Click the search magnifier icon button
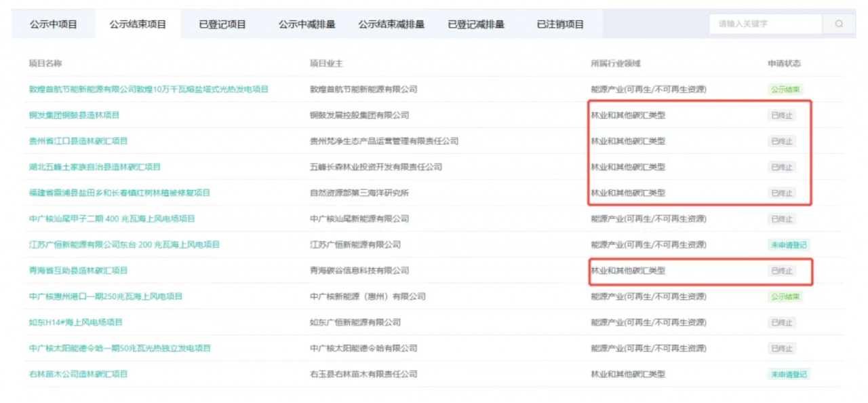 839,24
